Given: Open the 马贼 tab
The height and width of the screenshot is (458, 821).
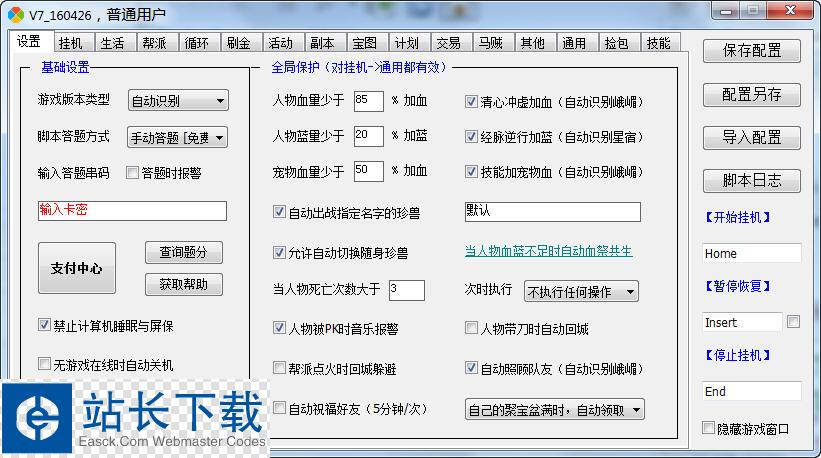Looking at the screenshot, I should [x=491, y=42].
